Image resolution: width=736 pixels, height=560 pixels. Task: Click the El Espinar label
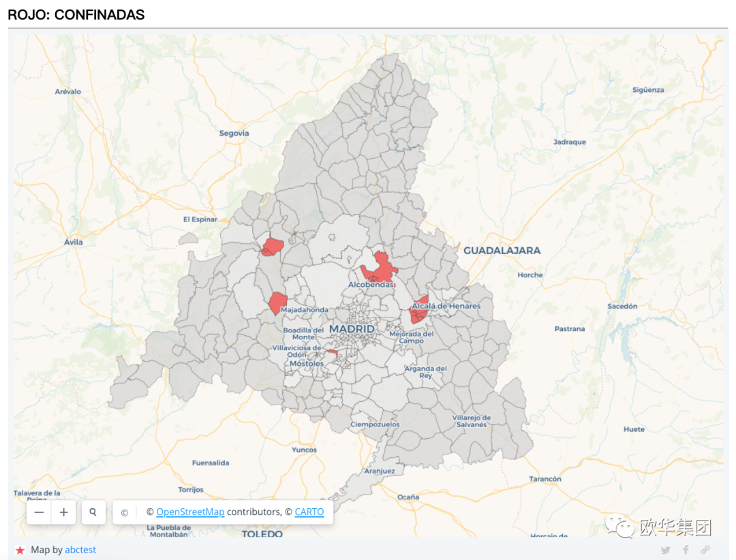[200, 219]
